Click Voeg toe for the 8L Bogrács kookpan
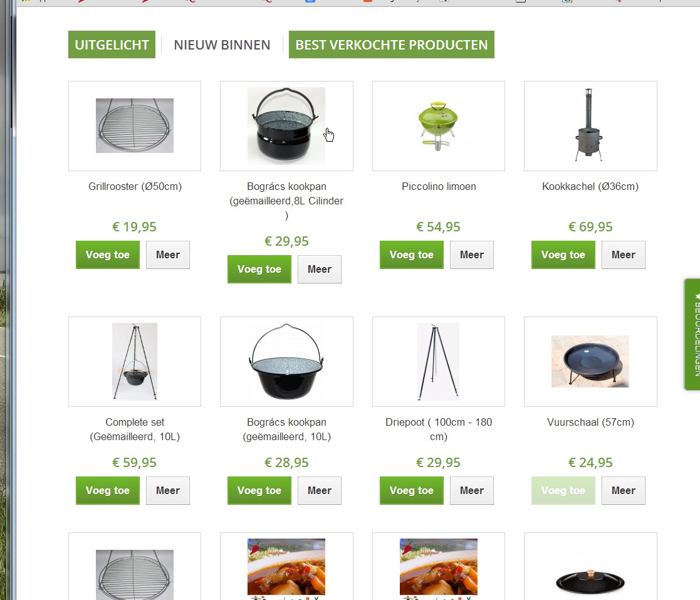The width and height of the screenshot is (700, 600). pos(259,269)
